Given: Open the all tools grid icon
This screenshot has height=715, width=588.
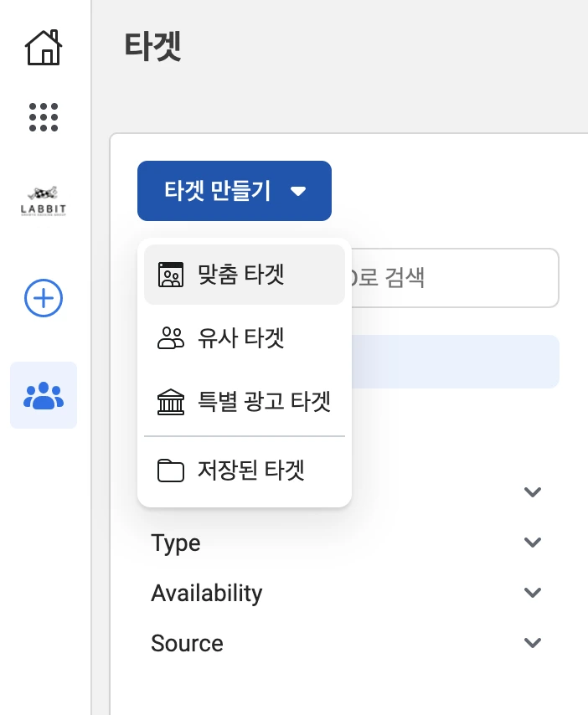Looking at the screenshot, I should [44, 117].
